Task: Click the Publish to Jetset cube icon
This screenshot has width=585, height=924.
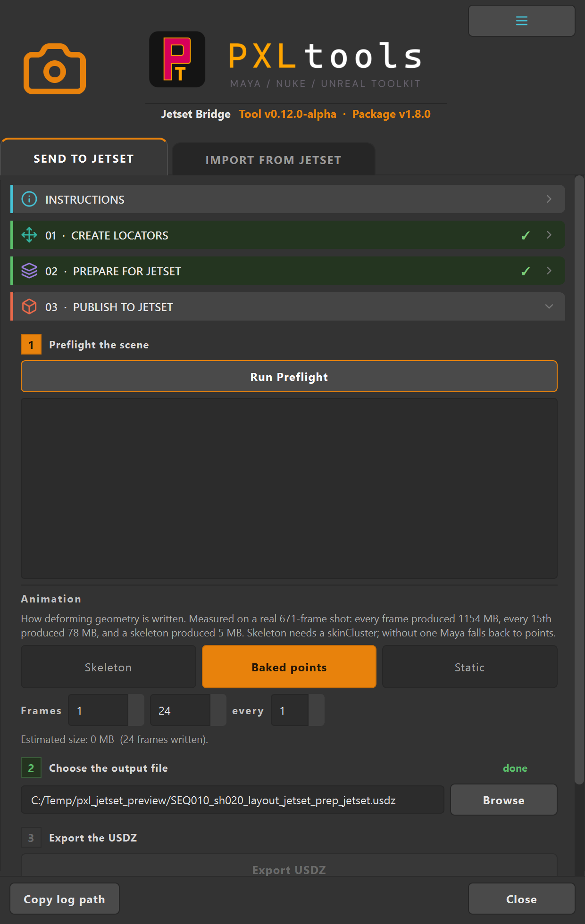Action: pos(29,306)
